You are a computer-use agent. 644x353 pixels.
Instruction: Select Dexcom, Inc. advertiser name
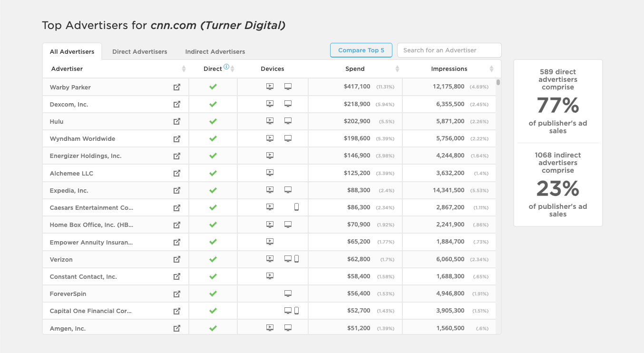69,104
